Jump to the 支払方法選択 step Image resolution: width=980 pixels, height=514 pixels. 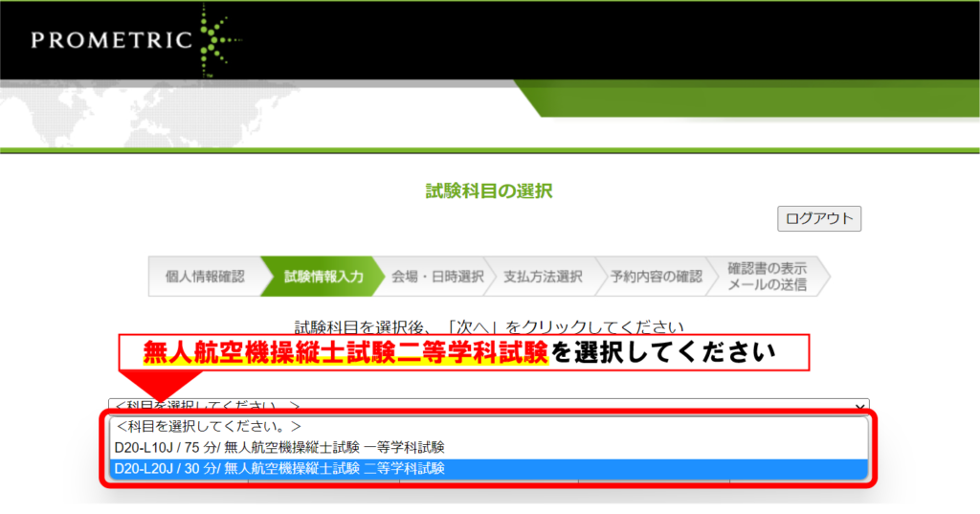click(543, 277)
